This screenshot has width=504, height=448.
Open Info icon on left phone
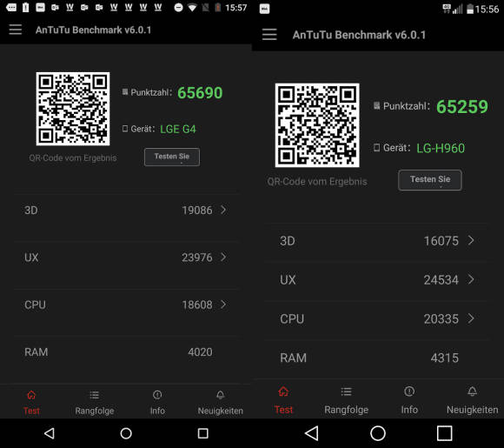pyautogui.click(x=157, y=395)
